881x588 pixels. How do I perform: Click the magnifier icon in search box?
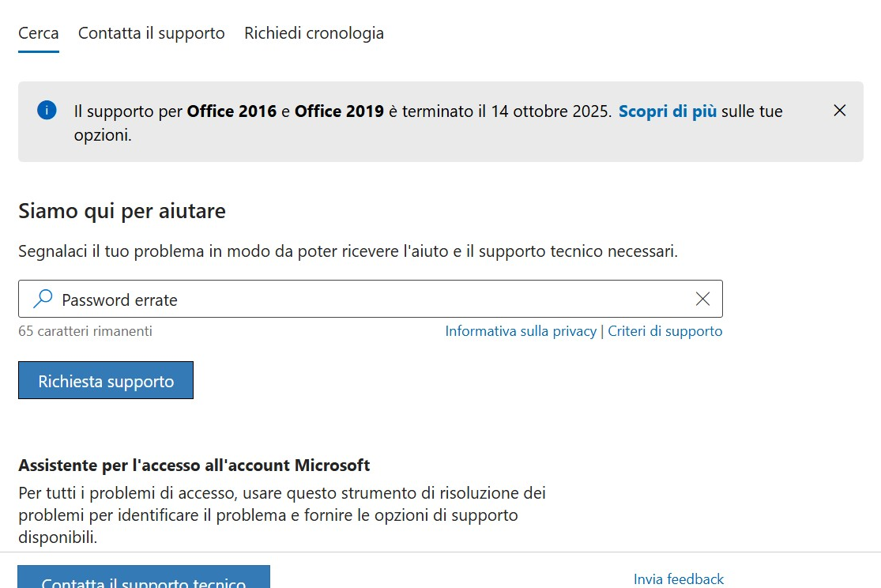click(x=43, y=299)
